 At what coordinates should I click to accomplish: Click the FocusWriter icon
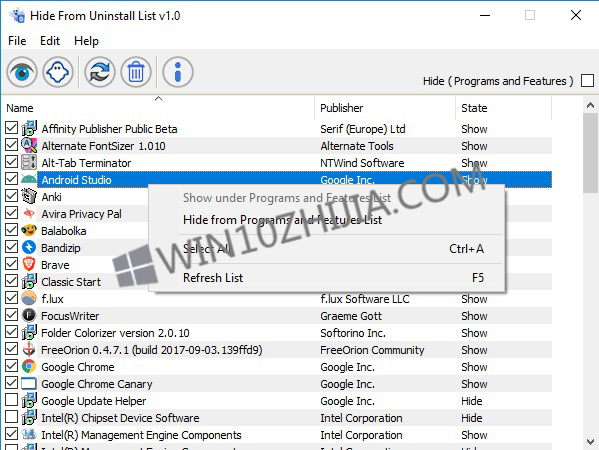(x=29, y=316)
